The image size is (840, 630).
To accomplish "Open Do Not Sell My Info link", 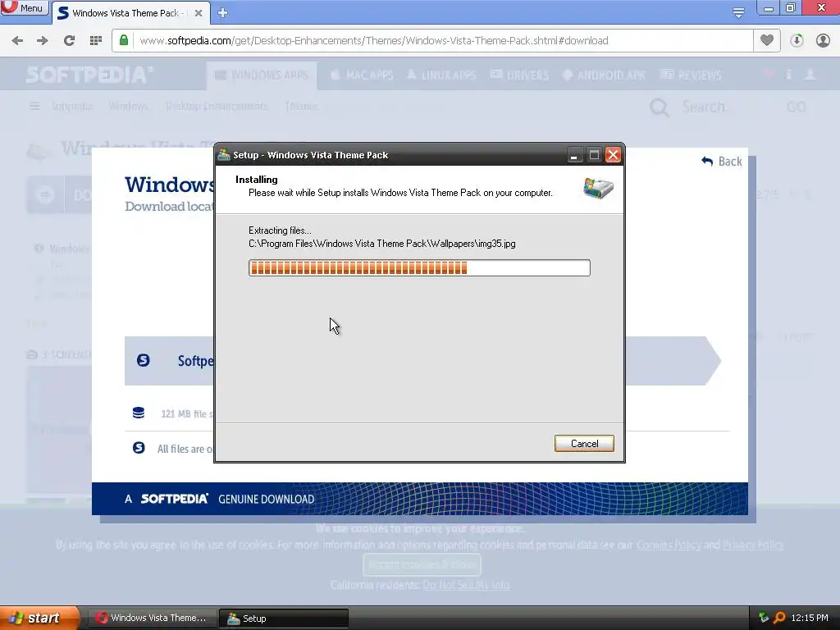I will click(x=466, y=584).
